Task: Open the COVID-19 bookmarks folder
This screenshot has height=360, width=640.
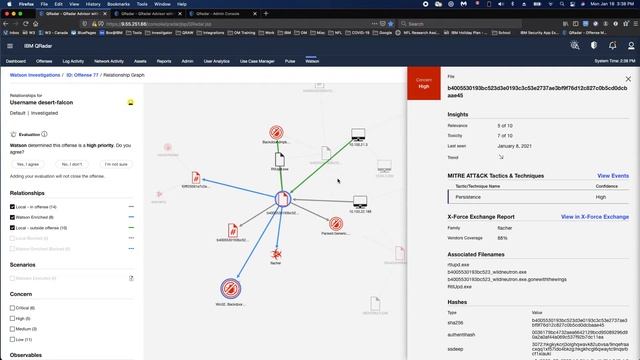Action: coord(357,33)
